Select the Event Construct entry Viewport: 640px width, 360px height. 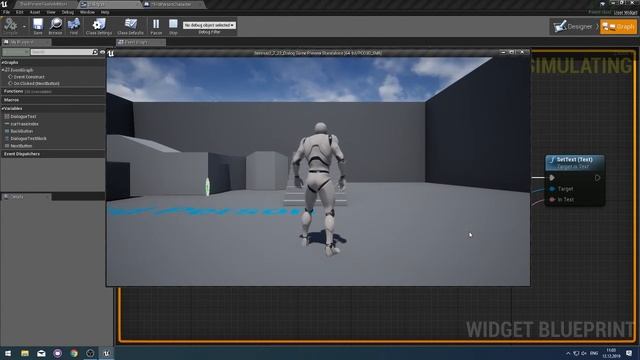(29, 77)
